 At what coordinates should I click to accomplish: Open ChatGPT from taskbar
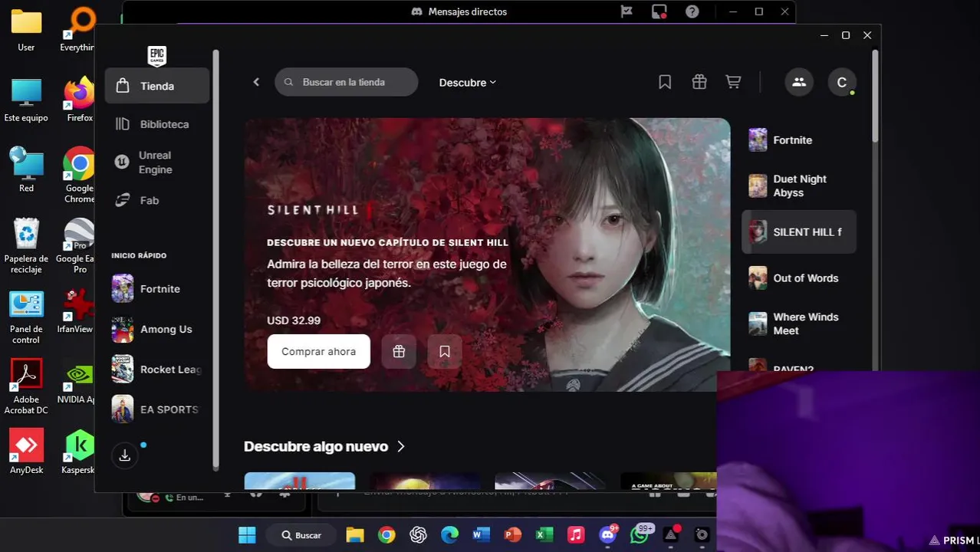pos(418,535)
